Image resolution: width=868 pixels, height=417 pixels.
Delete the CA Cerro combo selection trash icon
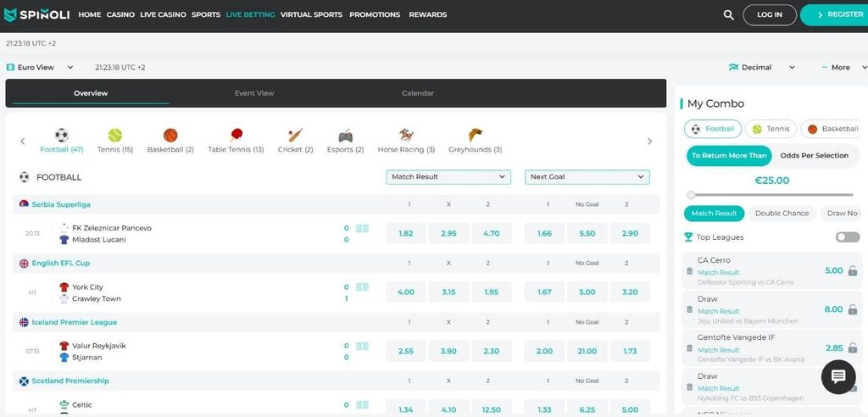click(x=689, y=271)
